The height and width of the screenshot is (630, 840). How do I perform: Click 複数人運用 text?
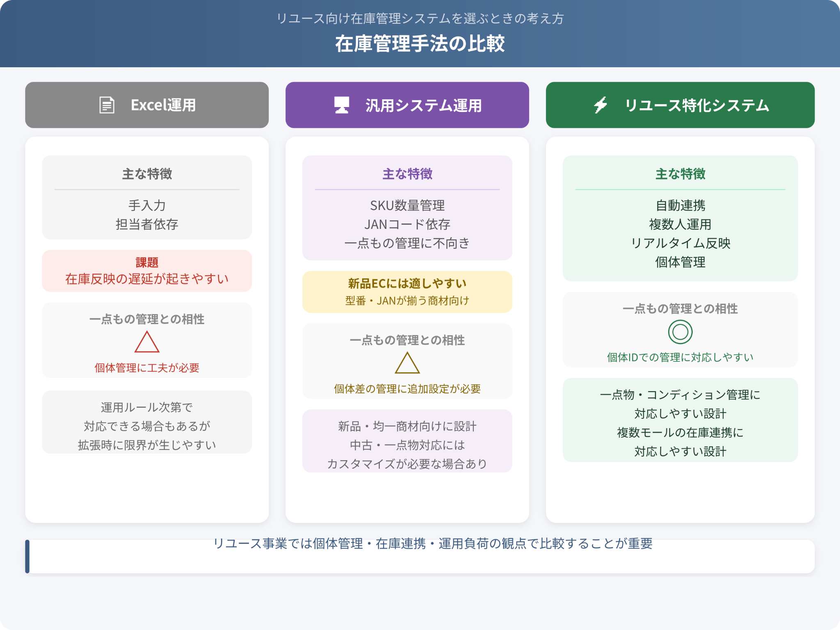[x=680, y=224]
